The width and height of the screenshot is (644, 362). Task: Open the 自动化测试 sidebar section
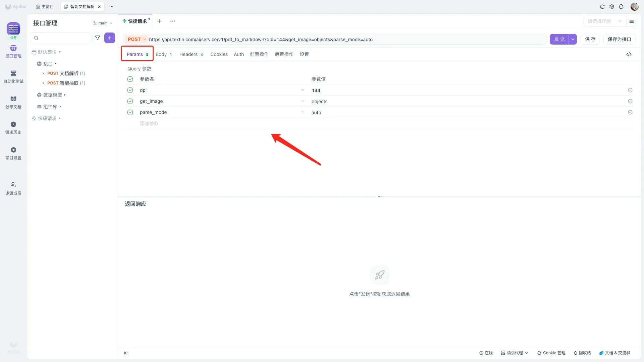[13, 76]
